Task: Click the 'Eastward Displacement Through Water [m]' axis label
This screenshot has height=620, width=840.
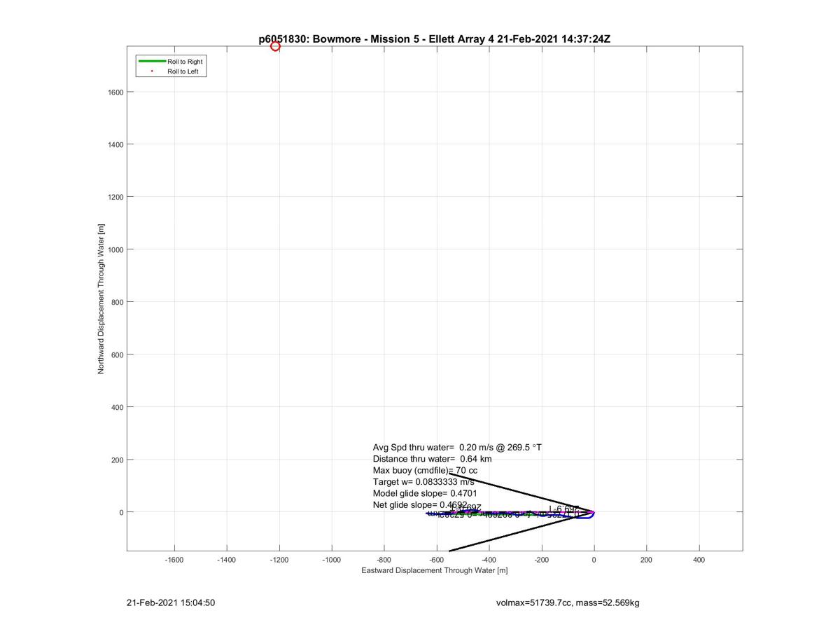Action: (x=435, y=570)
